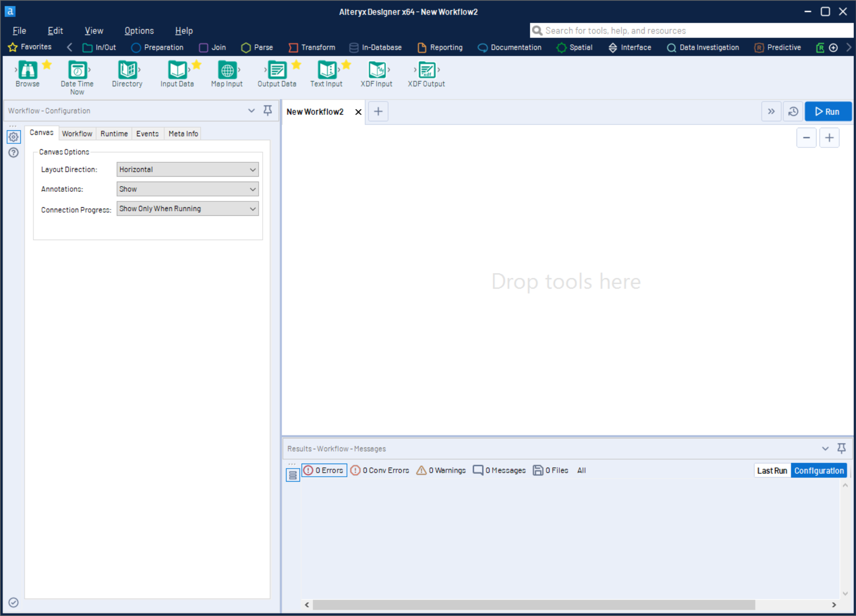Toggle the 0 Warnings filter
This screenshot has width=856, height=616.
coord(441,470)
